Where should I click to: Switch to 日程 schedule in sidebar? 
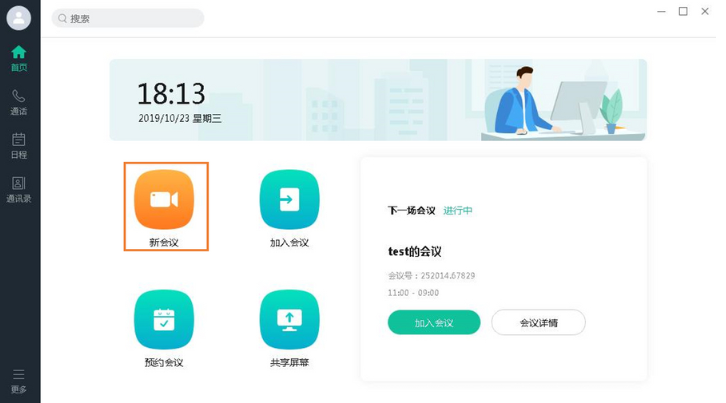point(19,145)
